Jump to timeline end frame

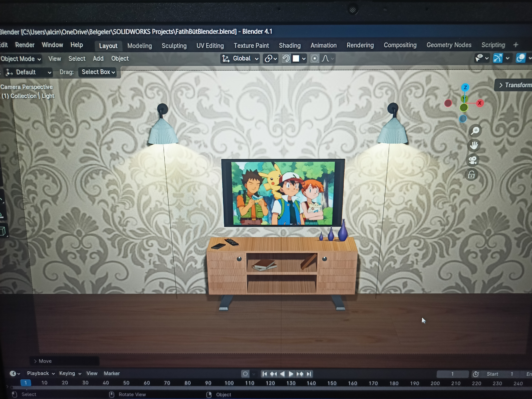[x=309, y=374]
